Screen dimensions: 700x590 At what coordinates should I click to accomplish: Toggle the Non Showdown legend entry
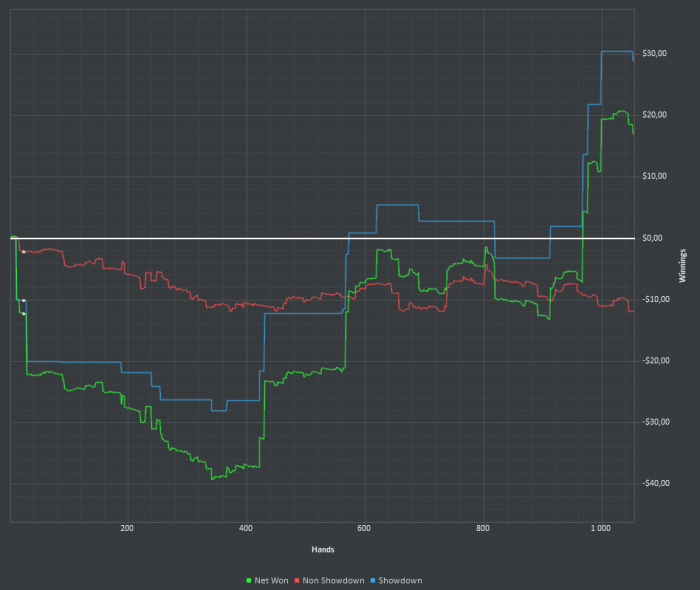pos(329,581)
